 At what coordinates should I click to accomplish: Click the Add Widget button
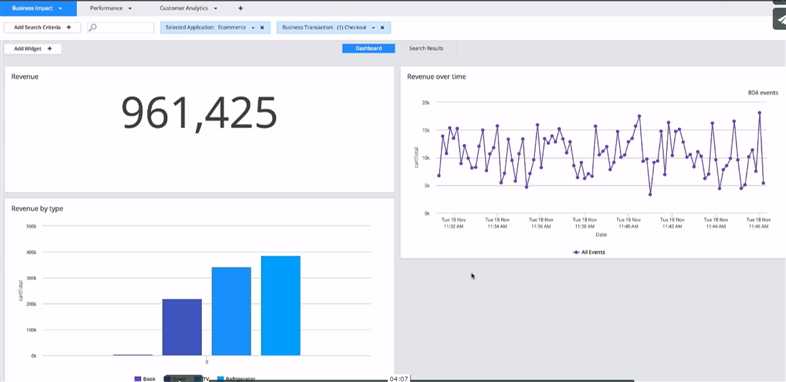coord(33,49)
